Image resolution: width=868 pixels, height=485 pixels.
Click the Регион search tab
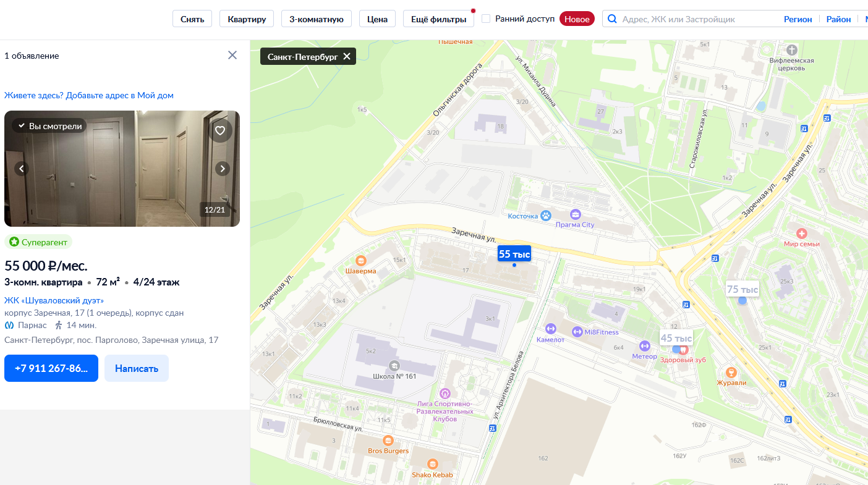point(798,19)
